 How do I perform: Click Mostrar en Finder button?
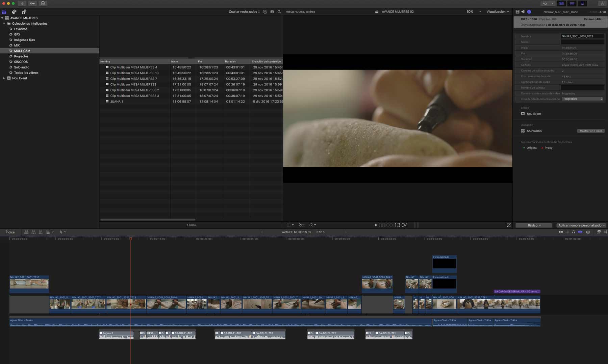click(x=591, y=131)
